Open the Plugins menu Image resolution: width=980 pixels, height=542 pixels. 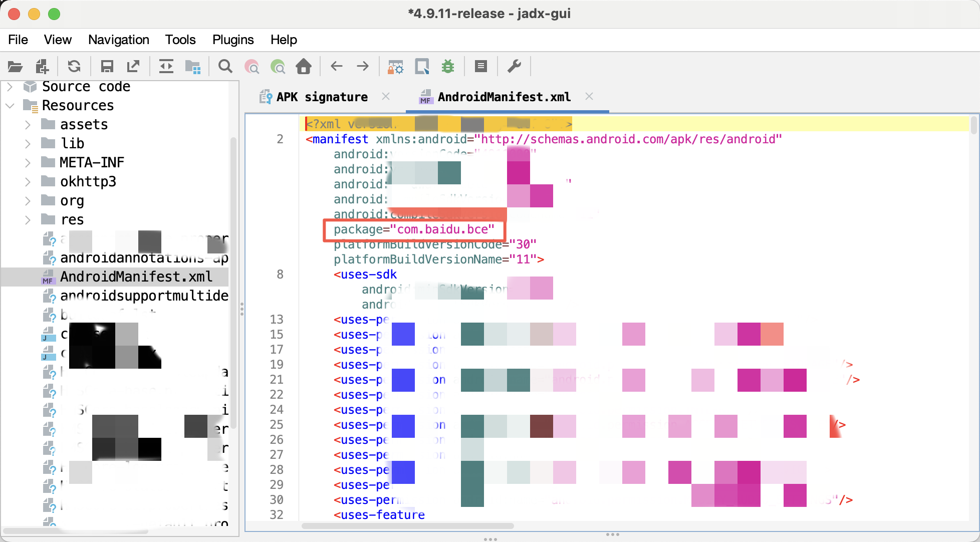(233, 40)
